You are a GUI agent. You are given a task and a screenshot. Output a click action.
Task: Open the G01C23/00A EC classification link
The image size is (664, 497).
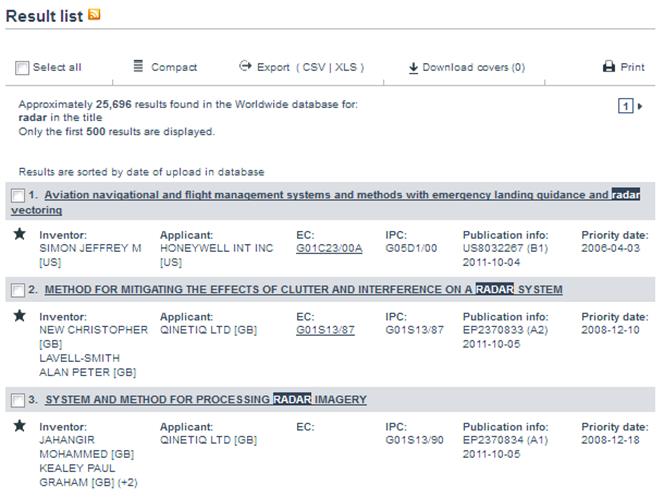pyautogui.click(x=329, y=248)
